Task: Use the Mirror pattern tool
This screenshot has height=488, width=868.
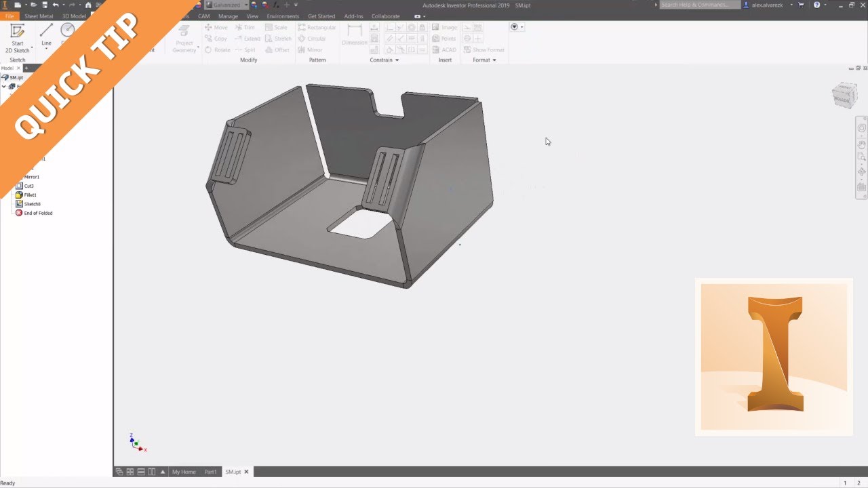Action: [x=310, y=50]
